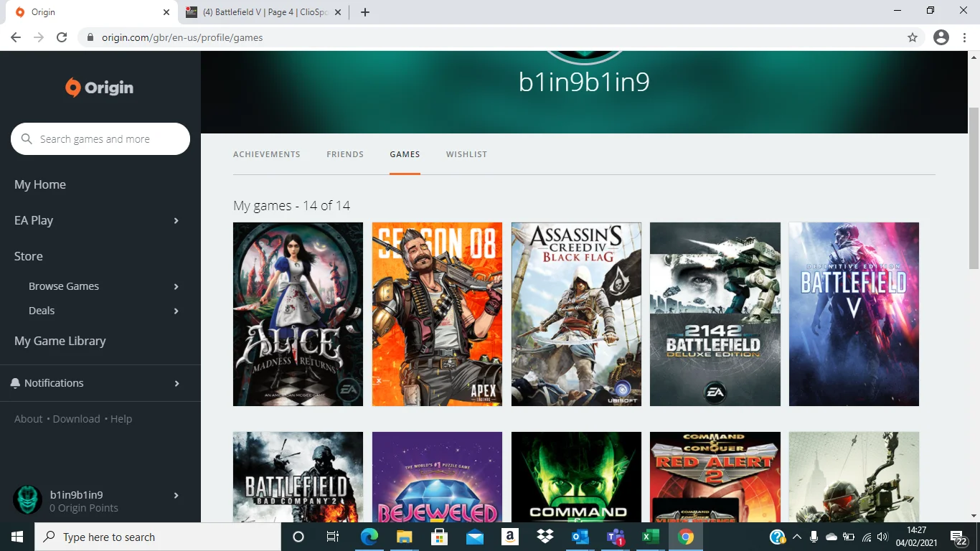
Task: Expand the EA Play submenu arrow
Action: pos(176,220)
